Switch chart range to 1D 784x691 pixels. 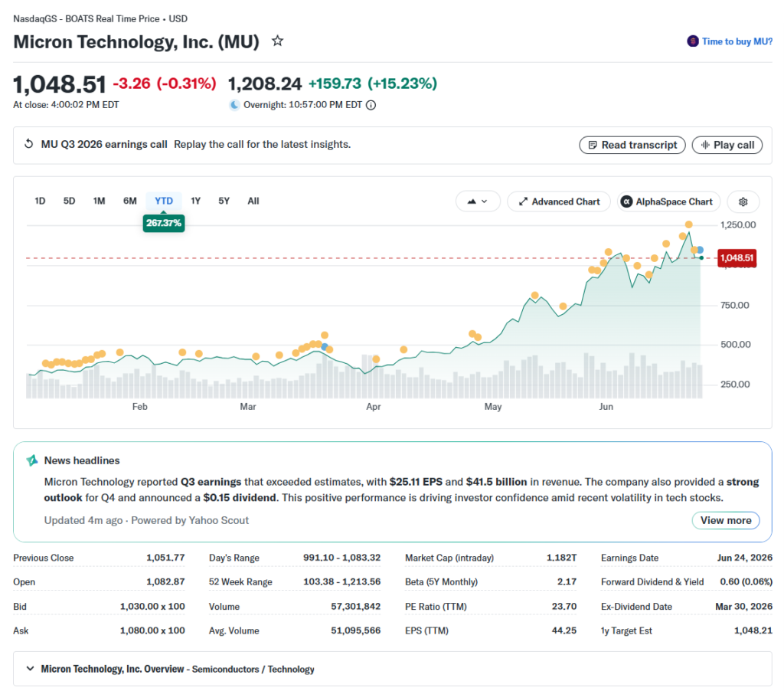click(x=40, y=201)
